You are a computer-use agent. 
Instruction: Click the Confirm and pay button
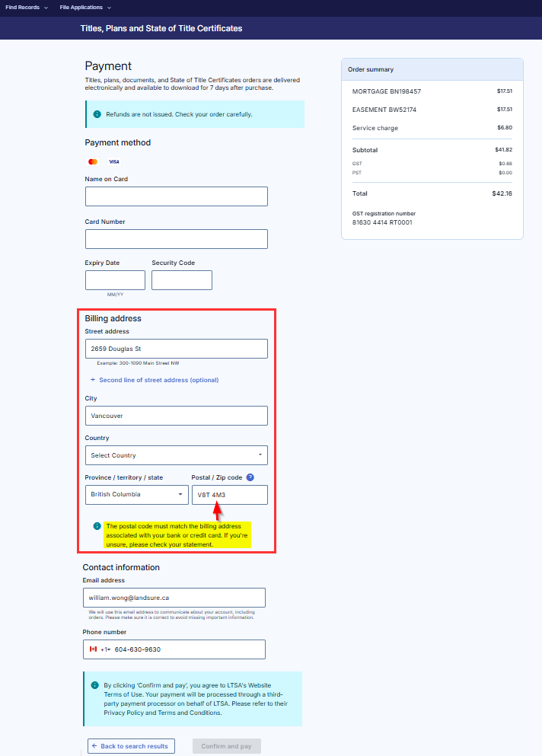tap(227, 746)
